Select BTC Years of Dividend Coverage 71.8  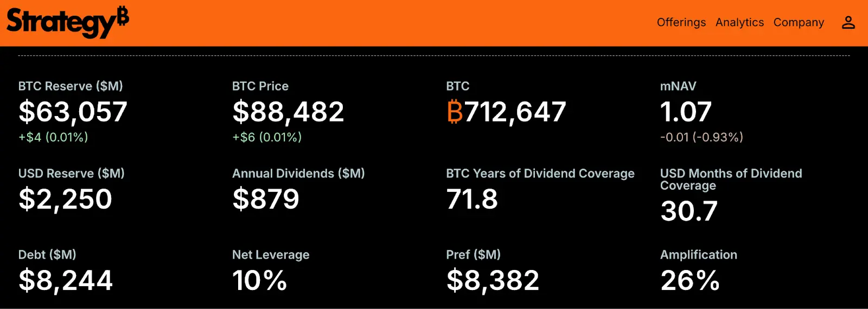[472, 199]
